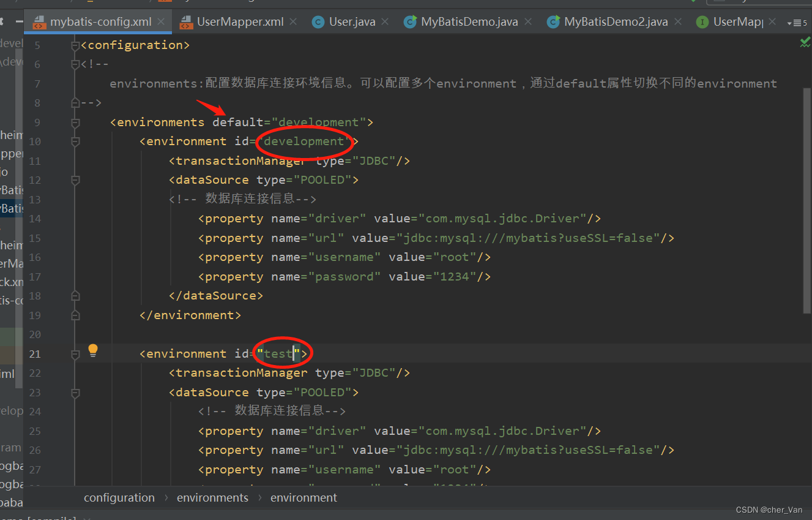Viewport: 812px width, 520px height.
Task: Click line number 20 in the gutter
Action: [x=34, y=334]
